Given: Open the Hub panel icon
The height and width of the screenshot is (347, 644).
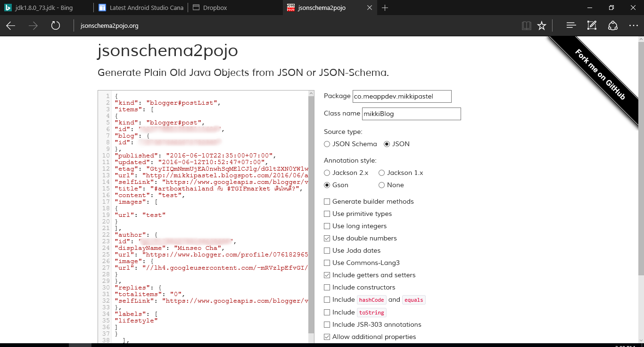Looking at the screenshot, I should 570,25.
